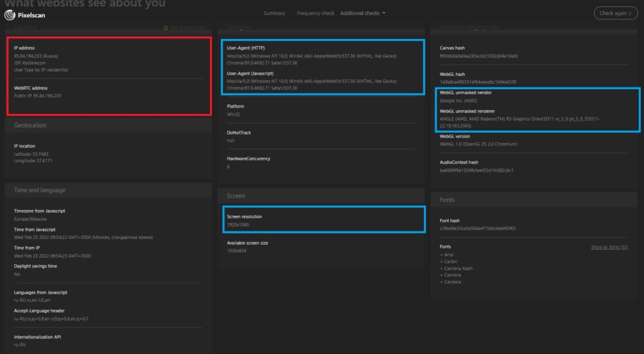Click the DoNotTrack label

click(x=238, y=133)
